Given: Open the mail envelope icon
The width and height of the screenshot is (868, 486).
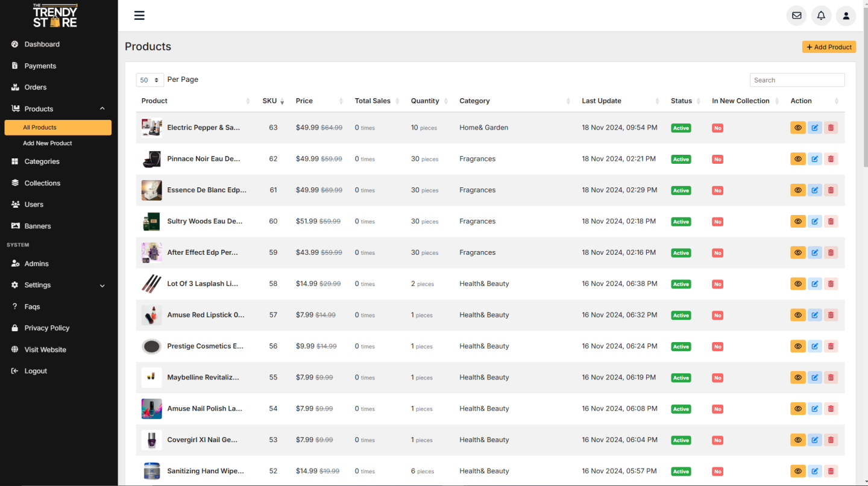Looking at the screenshot, I should click(x=796, y=16).
